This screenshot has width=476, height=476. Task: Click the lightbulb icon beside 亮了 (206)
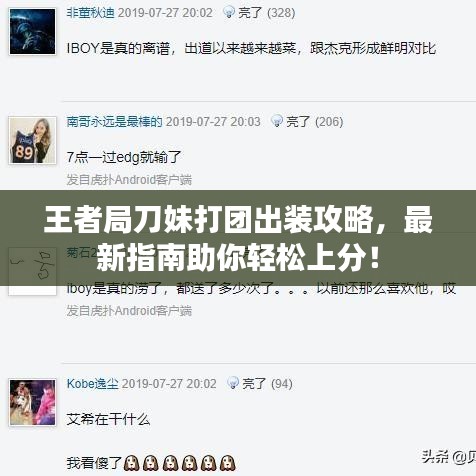pyautogui.click(x=277, y=121)
